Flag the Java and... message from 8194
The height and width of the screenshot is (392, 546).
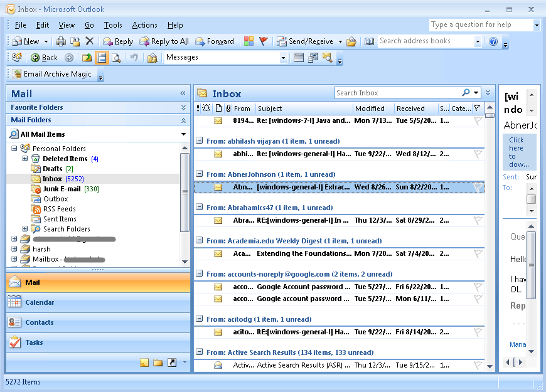click(x=478, y=121)
